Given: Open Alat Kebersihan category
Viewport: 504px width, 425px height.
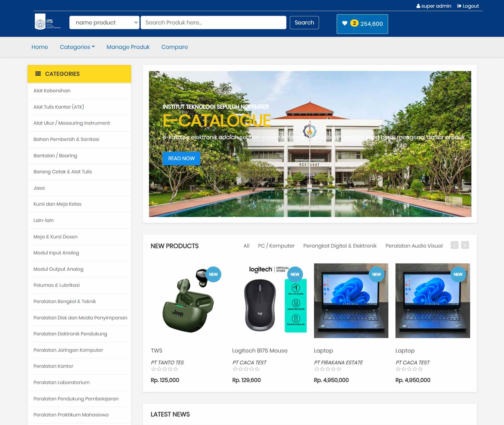Looking at the screenshot, I should click(x=79, y=91).
